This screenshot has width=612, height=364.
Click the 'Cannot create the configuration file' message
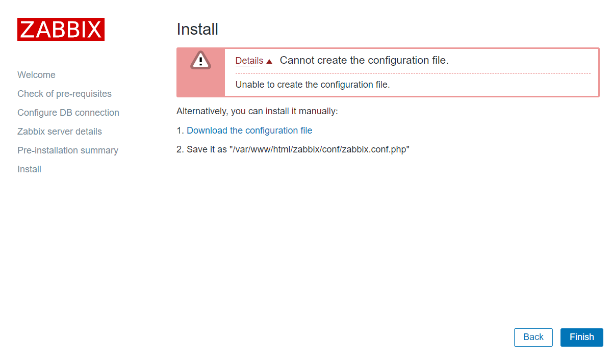coord(364,60)
